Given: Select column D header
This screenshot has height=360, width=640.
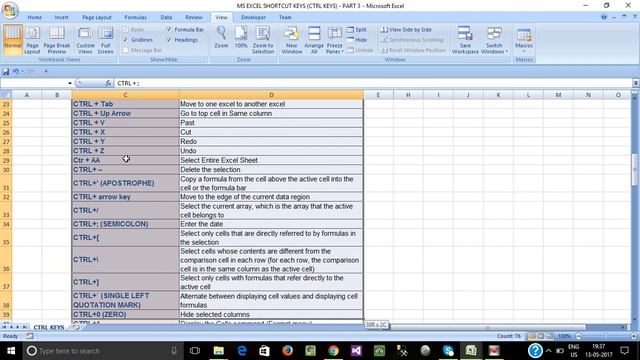Looking at the screenshot, I should tap(271, 95).
